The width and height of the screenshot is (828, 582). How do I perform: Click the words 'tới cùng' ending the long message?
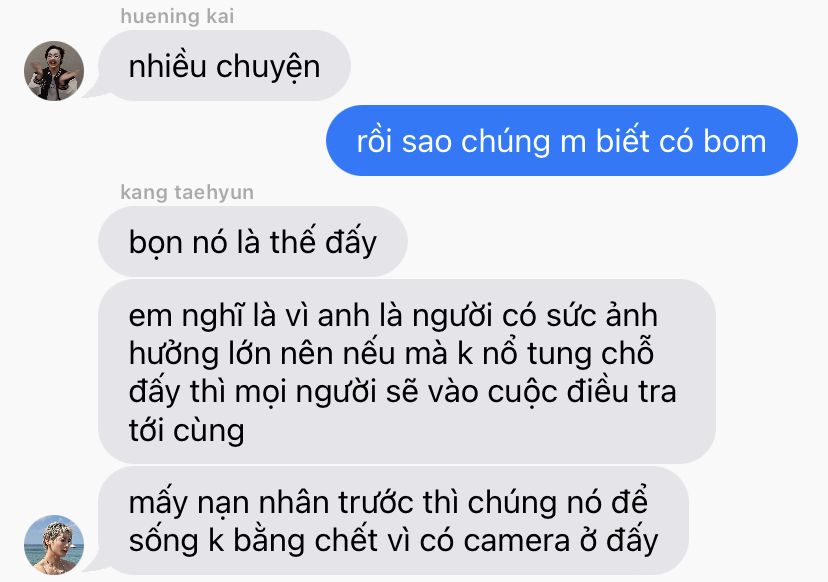point(186,431)
